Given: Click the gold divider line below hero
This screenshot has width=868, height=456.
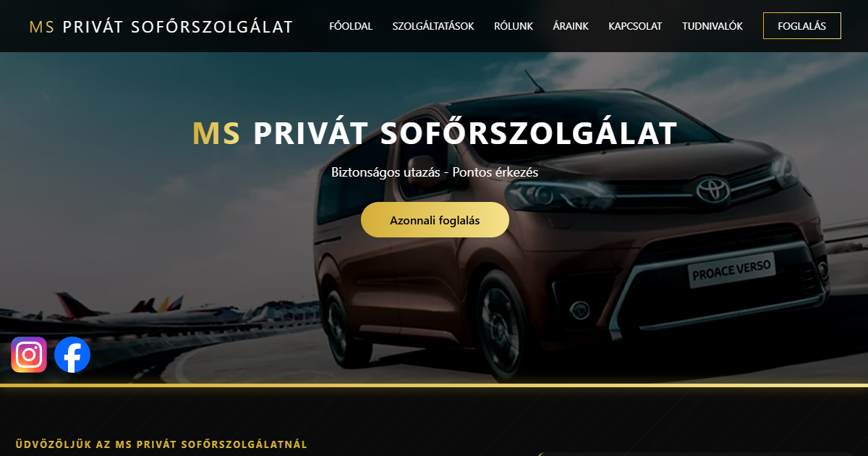Looking at the screenshot, I should click(434, 385).
